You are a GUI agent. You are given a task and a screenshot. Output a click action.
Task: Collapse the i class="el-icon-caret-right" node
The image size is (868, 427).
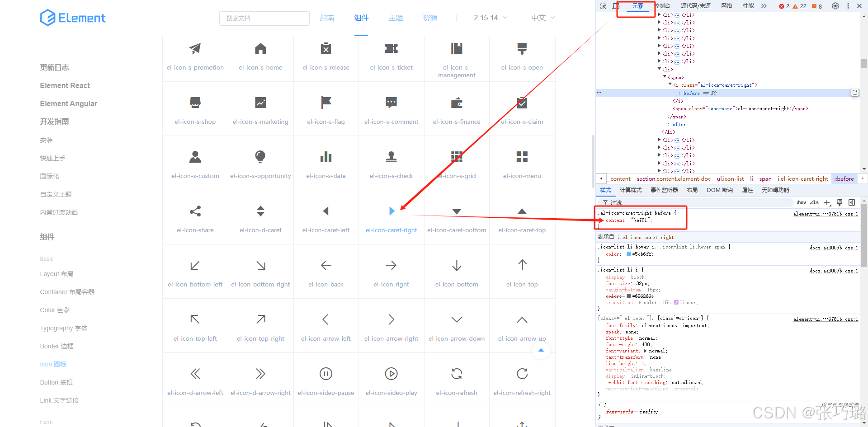tap(670, 84)
